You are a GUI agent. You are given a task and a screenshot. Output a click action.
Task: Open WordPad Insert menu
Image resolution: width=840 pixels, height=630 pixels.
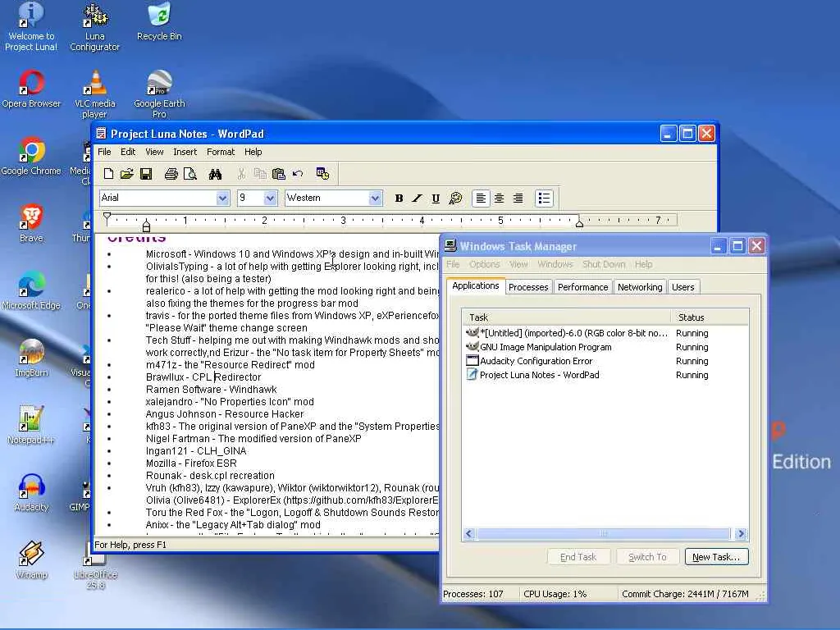click(x=185, y=152)
